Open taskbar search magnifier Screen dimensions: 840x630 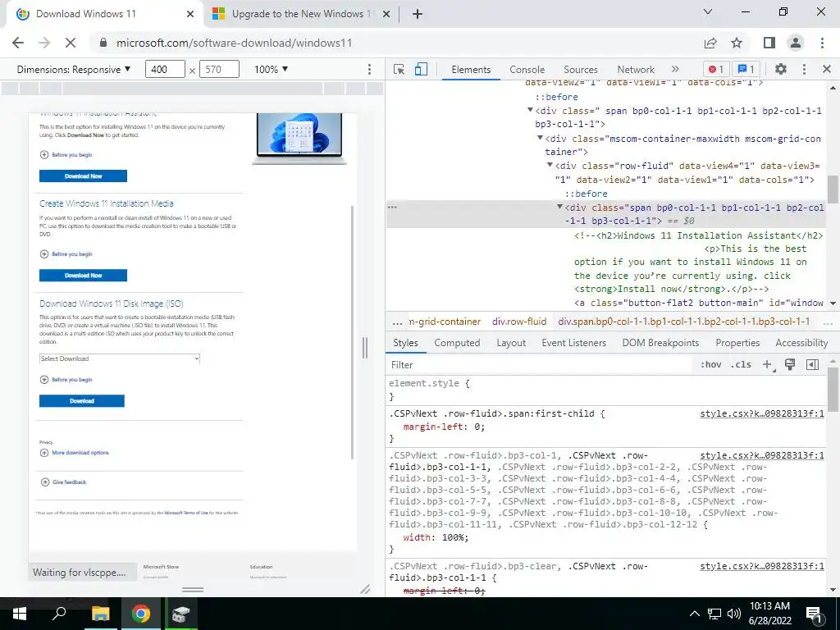coord(59,614)
